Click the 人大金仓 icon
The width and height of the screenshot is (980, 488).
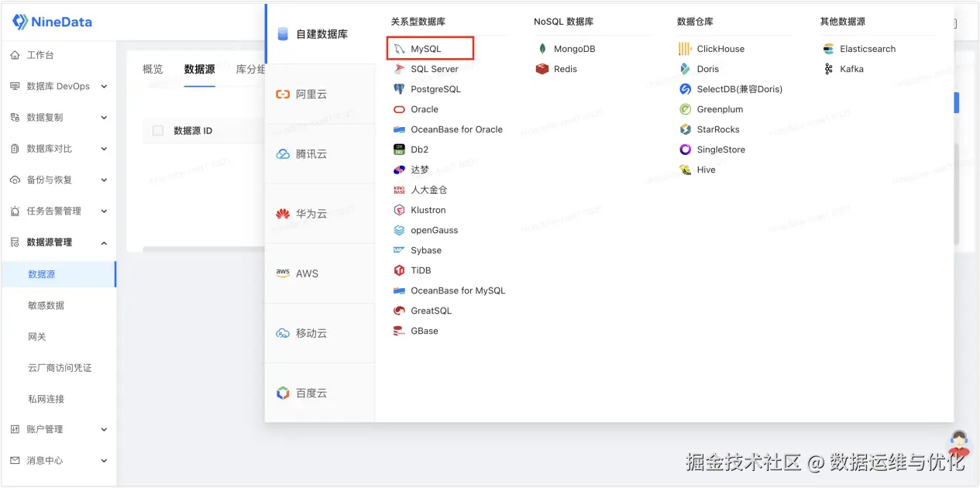point(399,190)
